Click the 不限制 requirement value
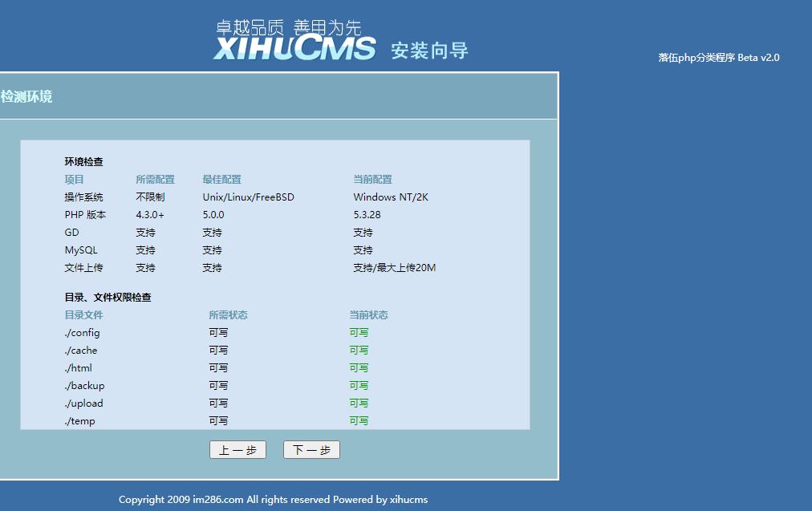 point(150,197)
